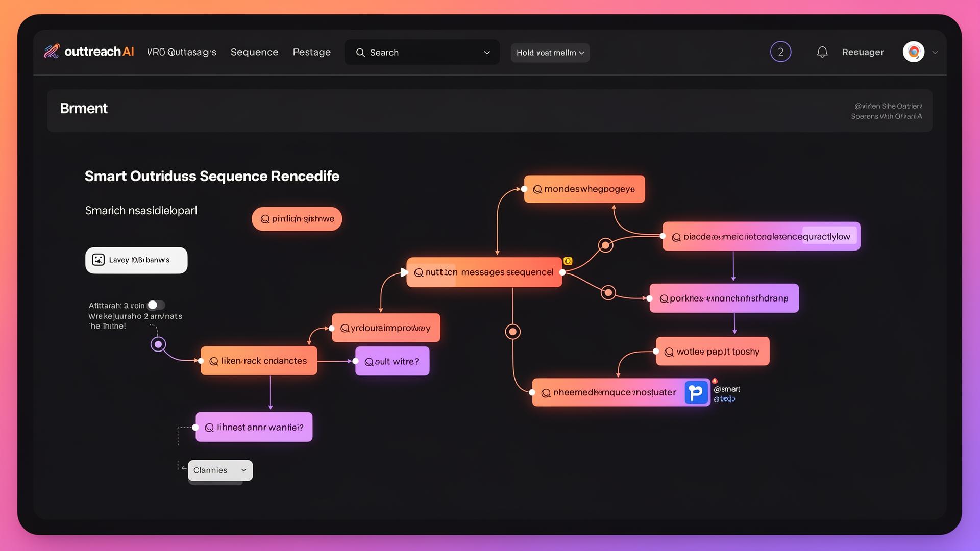The width and height of the screenshot is (980, 551).
Task: Expand the account menu chevron
Action: (x=935, y=52)
